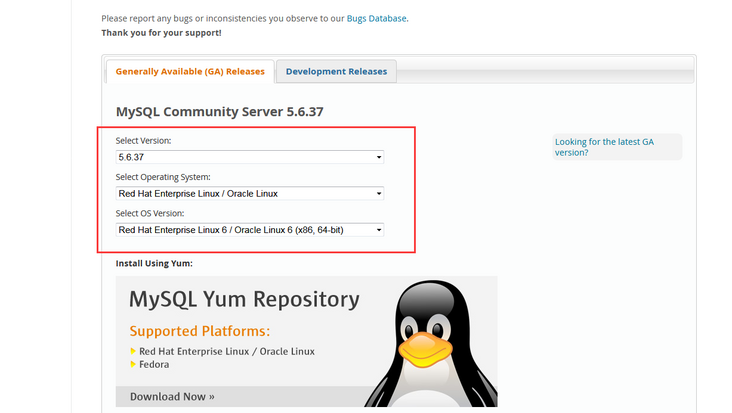732x413 pixels.
Task: Expand the Select Operating System dropdown
Action: coord(250,193)
